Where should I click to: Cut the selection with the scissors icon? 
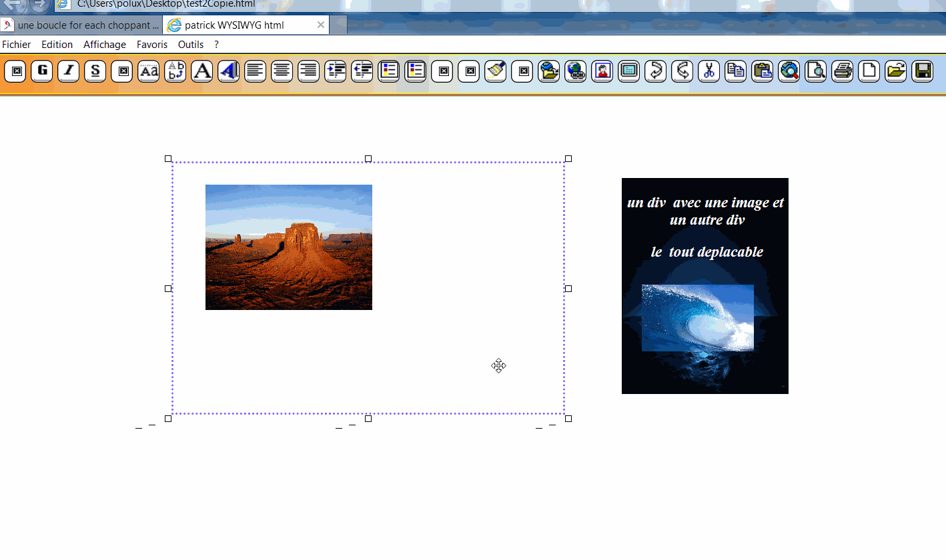click(x=709, y=71)
